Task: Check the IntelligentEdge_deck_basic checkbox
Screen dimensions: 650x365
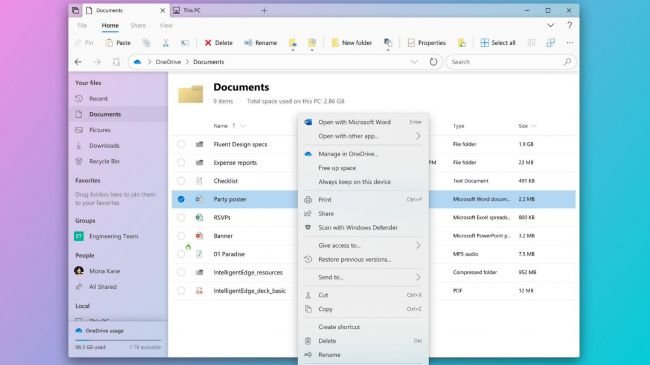Action: [x=181, y=291]
